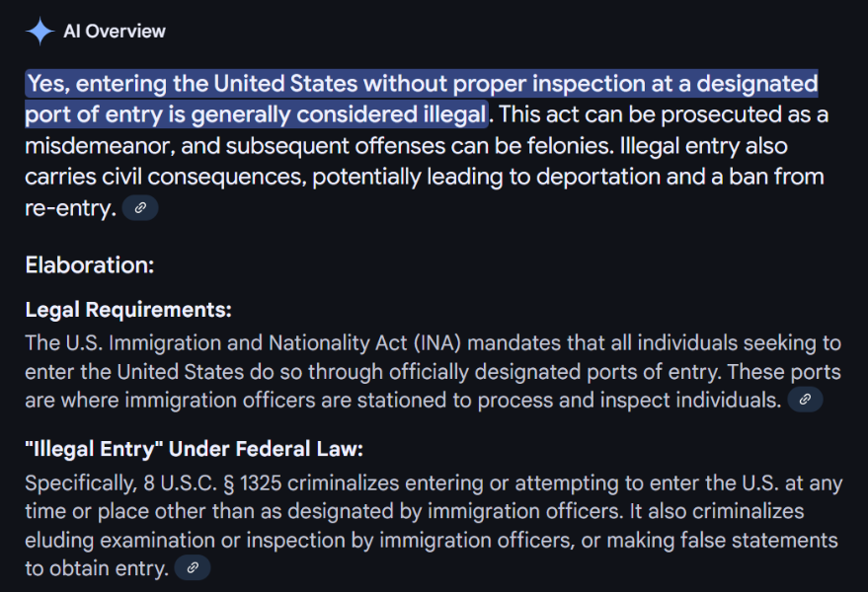Open the source link after "inspect individuals."

[x=805, y=400]
